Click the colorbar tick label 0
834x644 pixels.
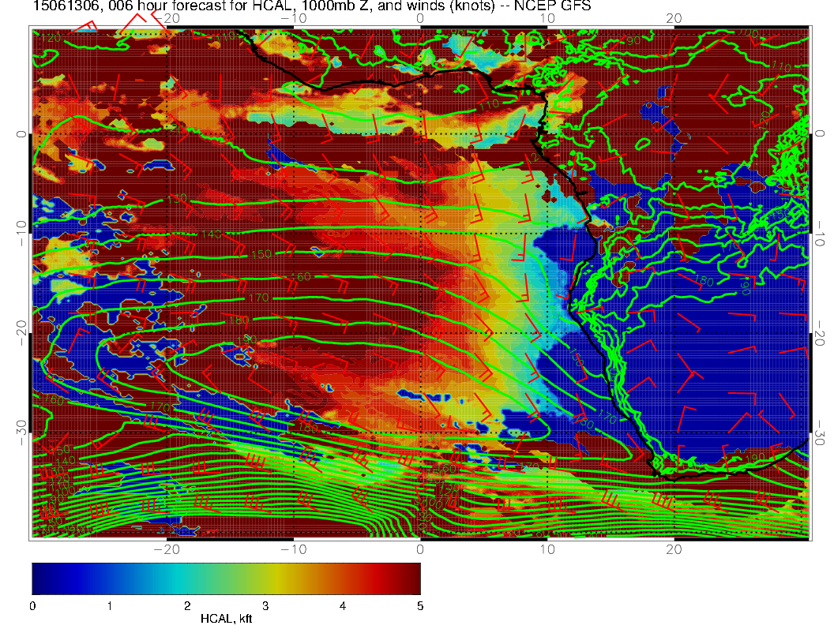tap(32, 606)
